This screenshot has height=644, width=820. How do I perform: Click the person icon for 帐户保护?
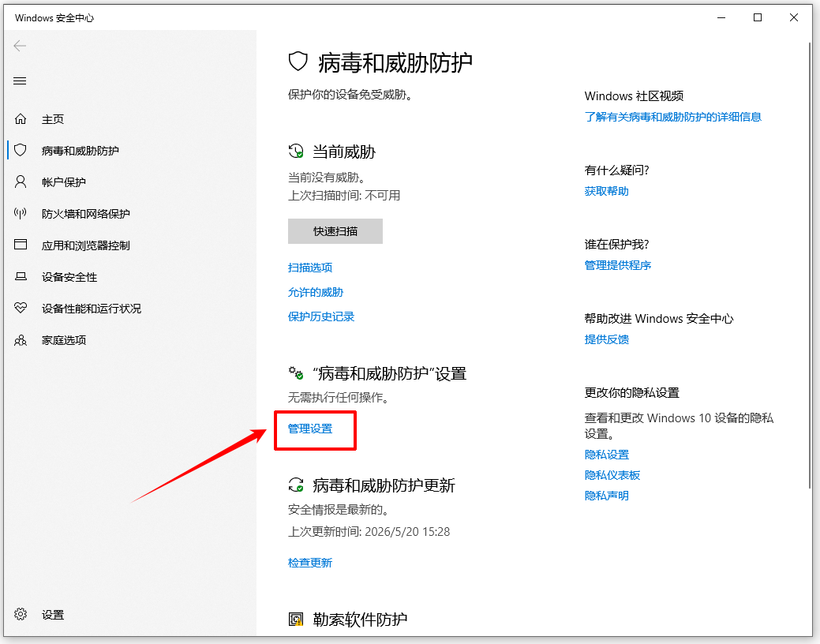[21, 182]
